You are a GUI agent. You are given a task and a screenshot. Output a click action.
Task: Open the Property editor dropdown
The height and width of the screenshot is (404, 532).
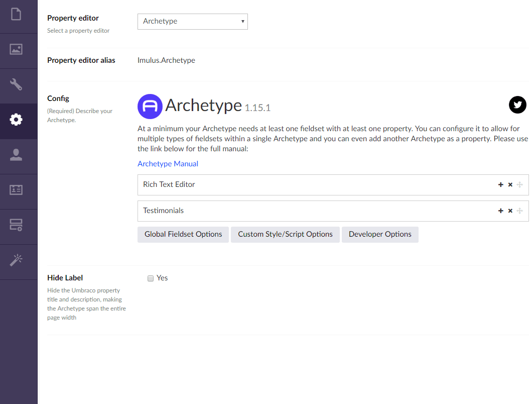pos(192,22)
